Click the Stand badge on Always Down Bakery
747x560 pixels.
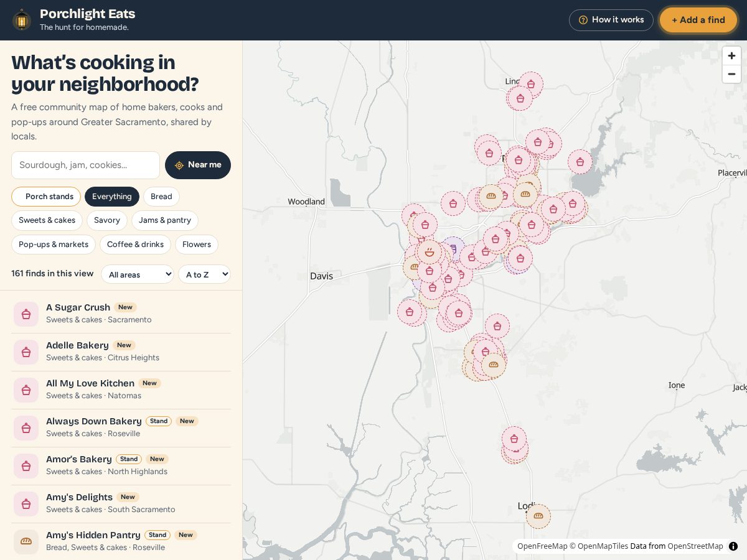coord(159,421)
